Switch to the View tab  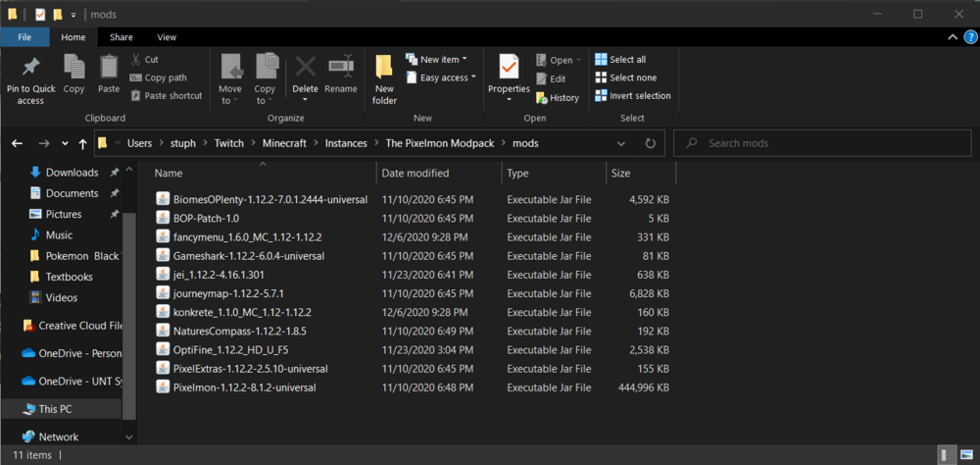[167, 37]
